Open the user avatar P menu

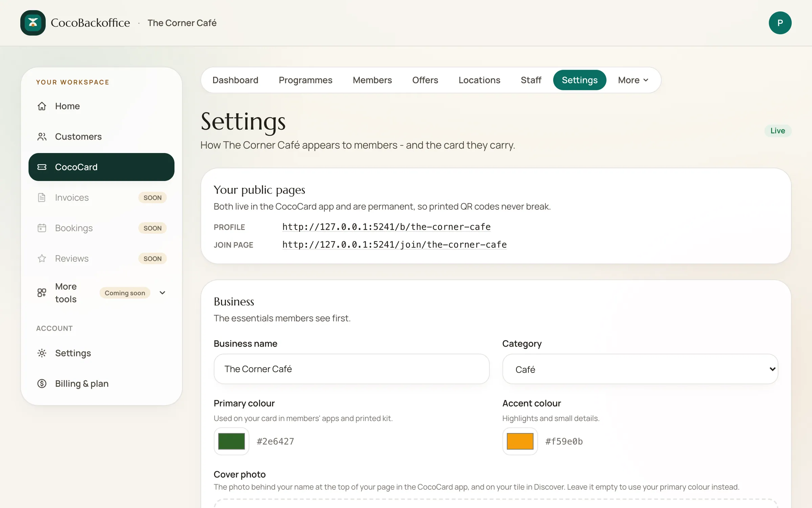click(780, 23)
